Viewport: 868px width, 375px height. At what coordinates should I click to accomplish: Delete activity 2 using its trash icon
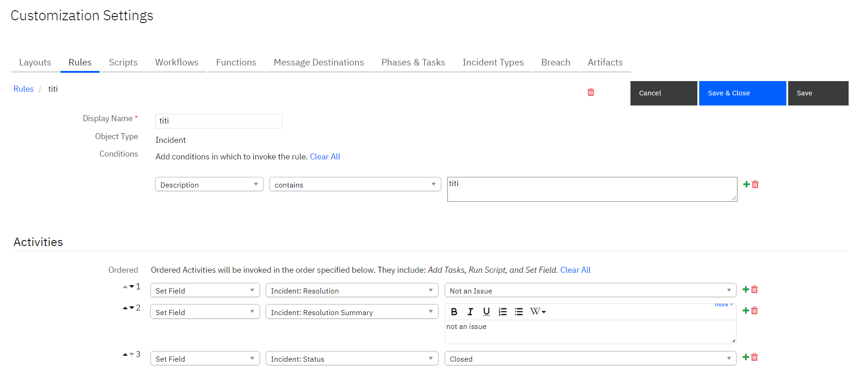point(755,311)
